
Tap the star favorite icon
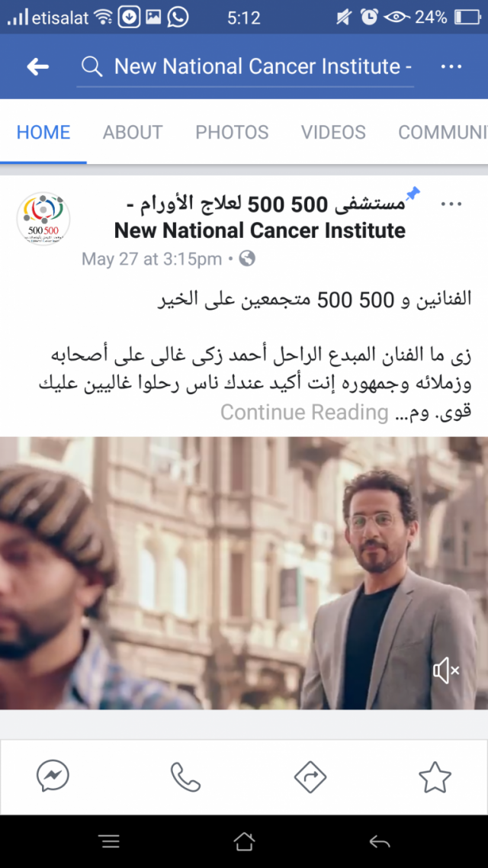[x=435, y=776]
